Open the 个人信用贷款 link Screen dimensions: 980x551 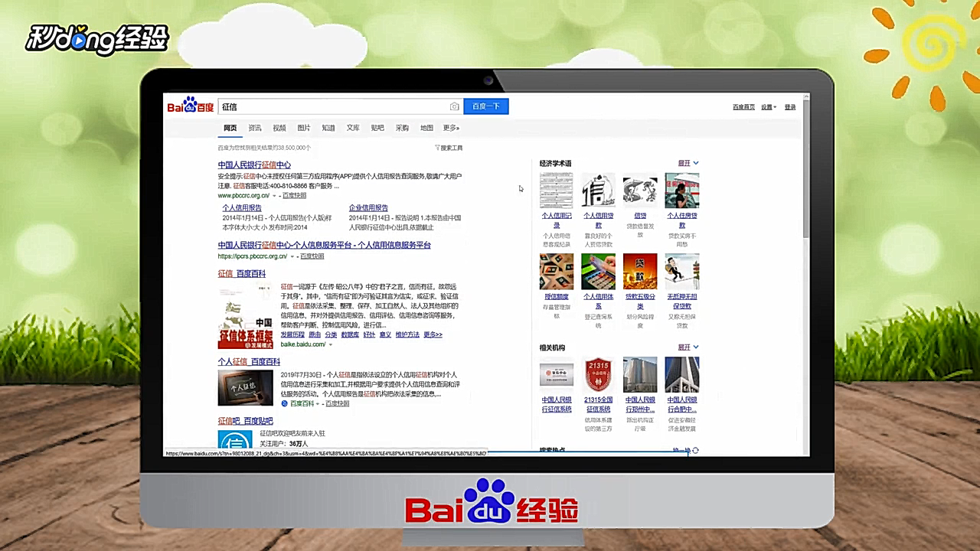click(x=598, y=220)
